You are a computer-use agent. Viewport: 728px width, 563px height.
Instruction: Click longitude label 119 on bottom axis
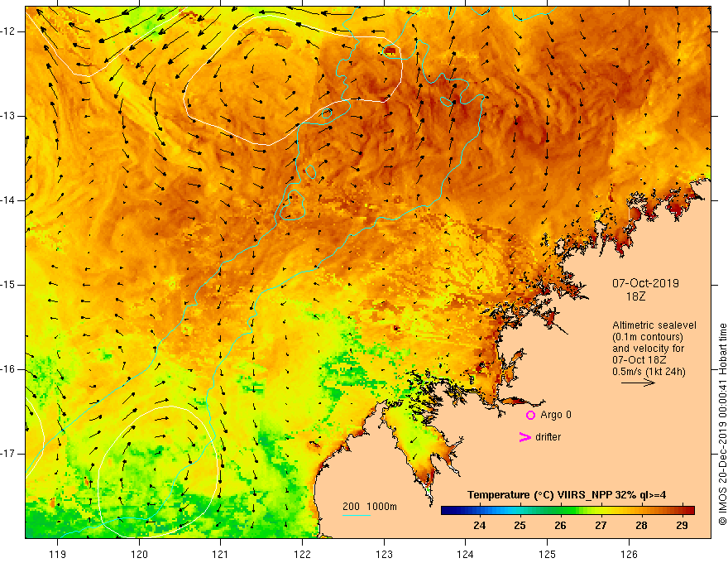[57, 554]
